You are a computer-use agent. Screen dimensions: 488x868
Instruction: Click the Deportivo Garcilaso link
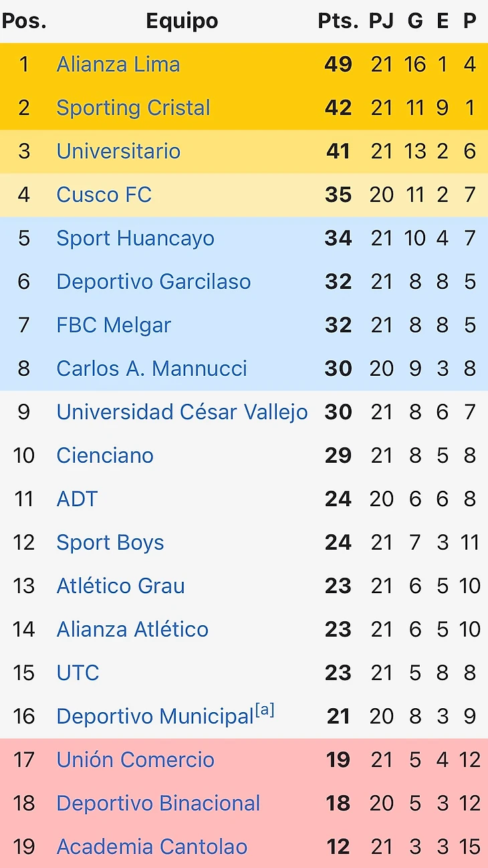tap(153, 282)
